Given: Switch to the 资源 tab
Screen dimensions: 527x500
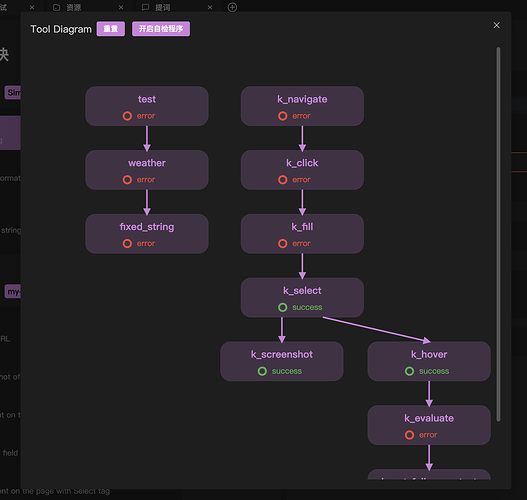Looking at the screenshot, I should click(x=73, y=7).
